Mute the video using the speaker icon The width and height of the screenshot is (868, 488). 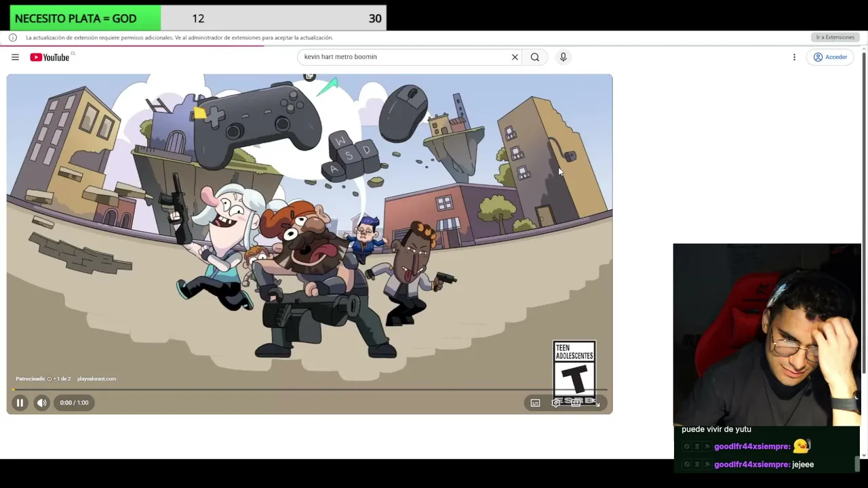coord(42,403)
